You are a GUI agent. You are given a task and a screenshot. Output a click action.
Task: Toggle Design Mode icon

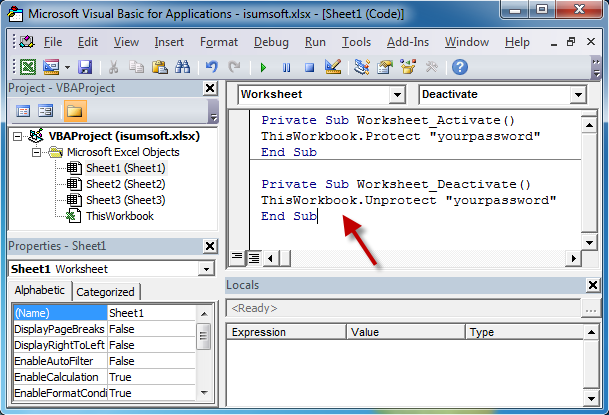point(333,67)
